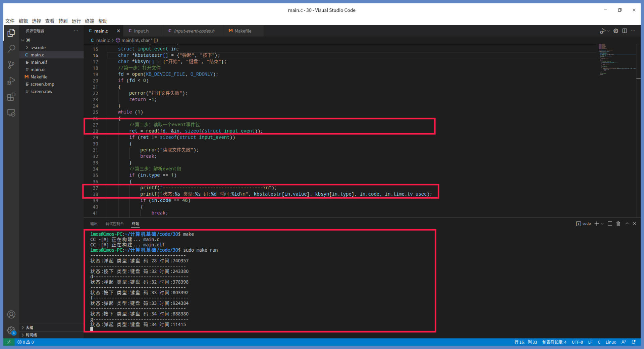Image resolution: width=644 pixels, height=349 pixels.
Task: Click UTF-8 encoding in status bar
Action: pos(577,342)
